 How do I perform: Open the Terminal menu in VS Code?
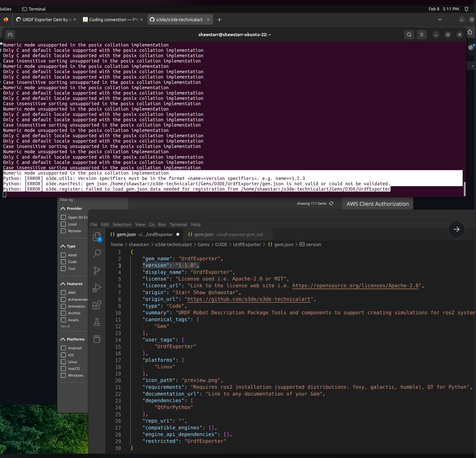(x=178, y=224)
